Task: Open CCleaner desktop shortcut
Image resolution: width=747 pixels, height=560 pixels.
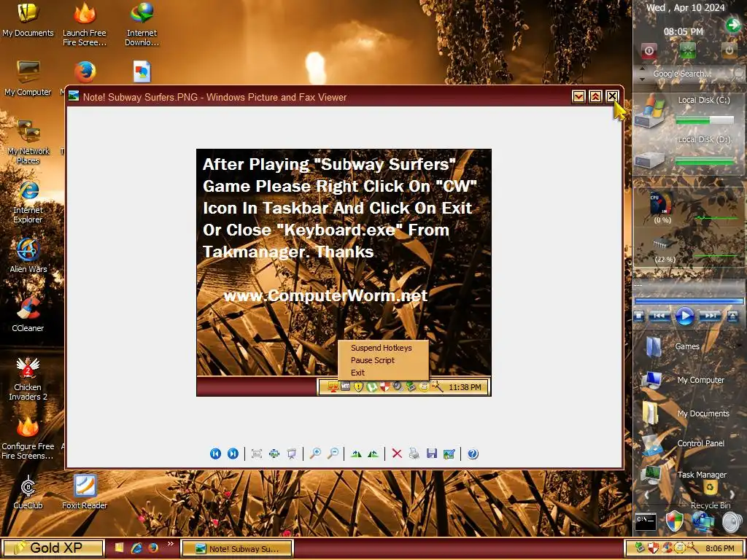Action: point(28,315)
